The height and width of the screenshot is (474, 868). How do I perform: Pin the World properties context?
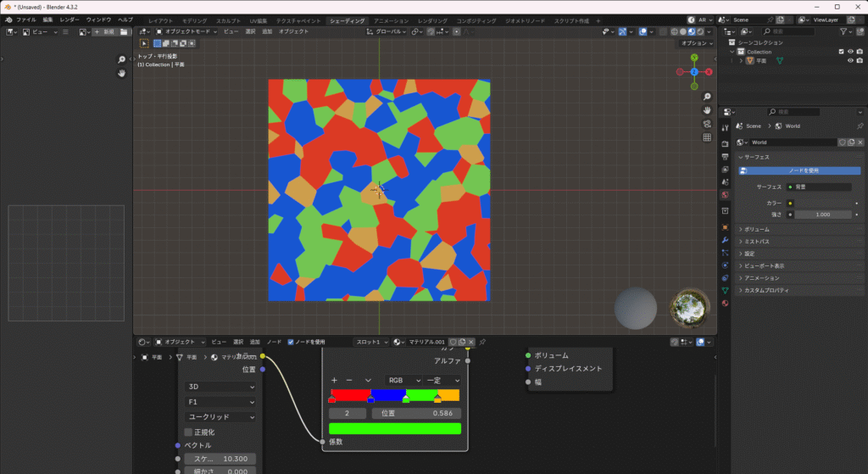(x=860, y=126)
